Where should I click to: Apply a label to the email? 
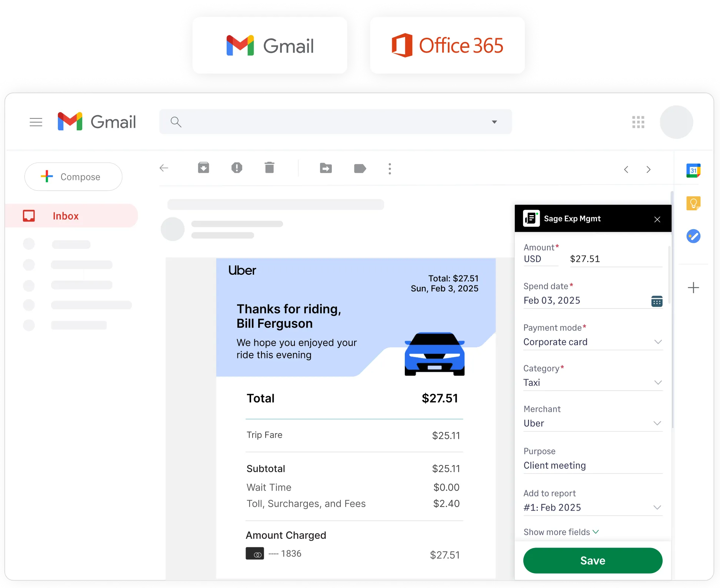360,169
